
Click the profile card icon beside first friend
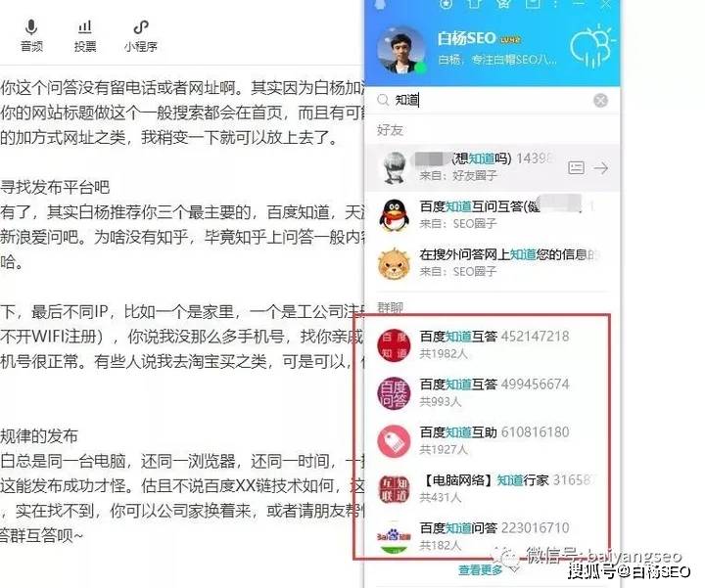coord(577,168)
